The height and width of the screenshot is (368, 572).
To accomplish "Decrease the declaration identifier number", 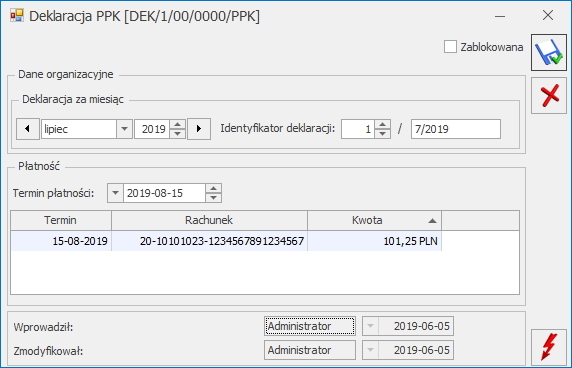I will point(382,133).
